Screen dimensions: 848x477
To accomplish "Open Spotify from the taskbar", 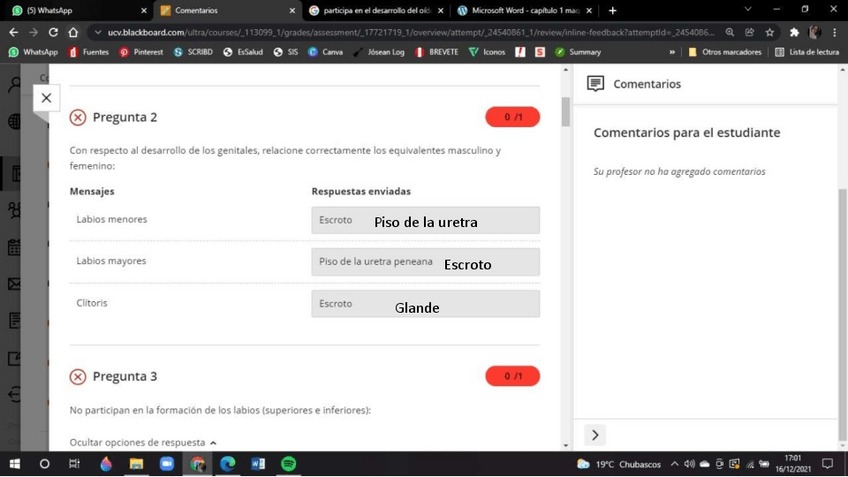I will coord(289,464).
